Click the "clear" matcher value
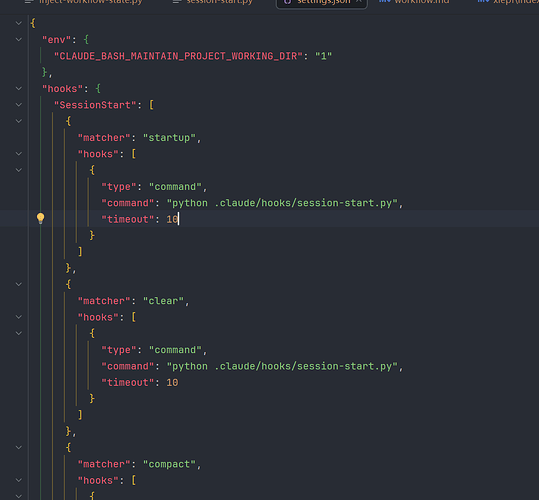 pyautogui.click(x=163, y=301)
